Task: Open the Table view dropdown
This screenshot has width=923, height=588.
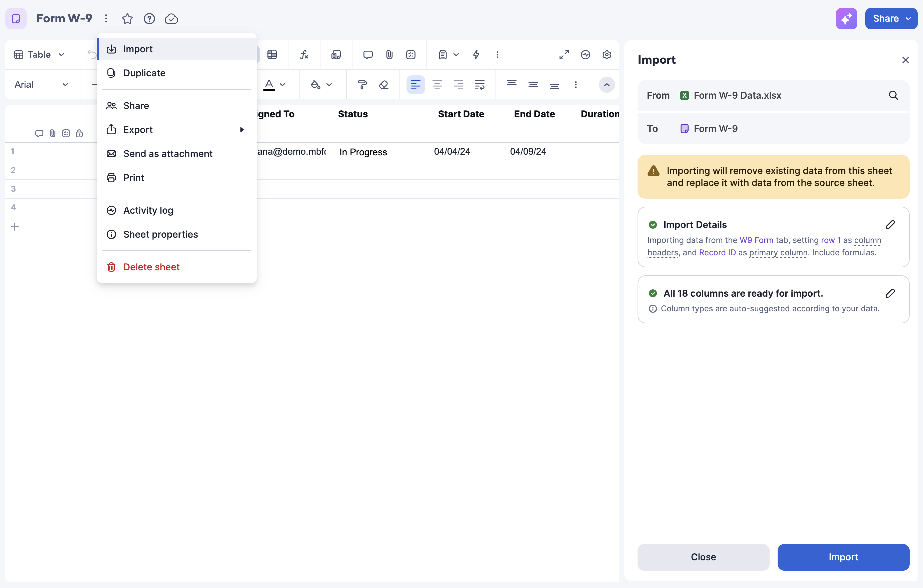Action: coord(39,54)
